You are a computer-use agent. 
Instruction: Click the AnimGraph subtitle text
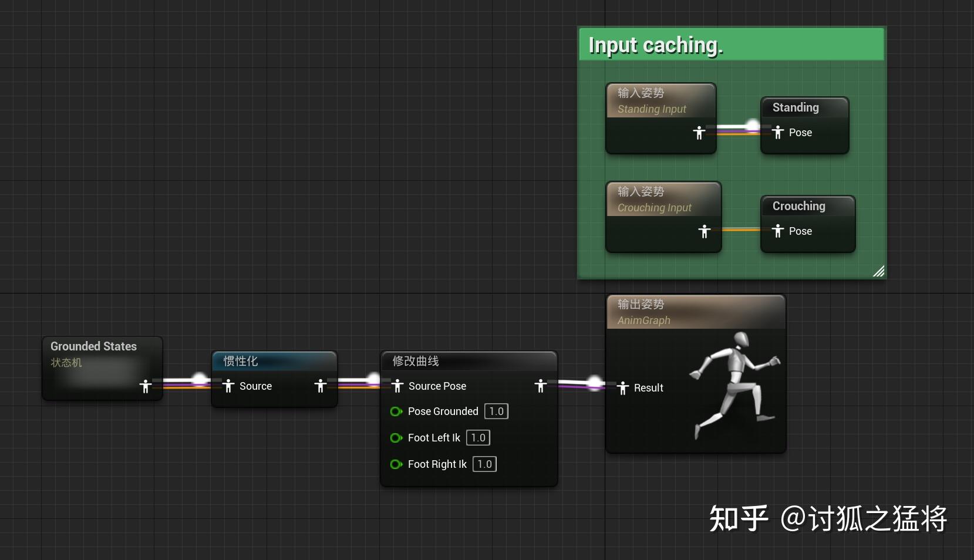click(x=644, y=321)
